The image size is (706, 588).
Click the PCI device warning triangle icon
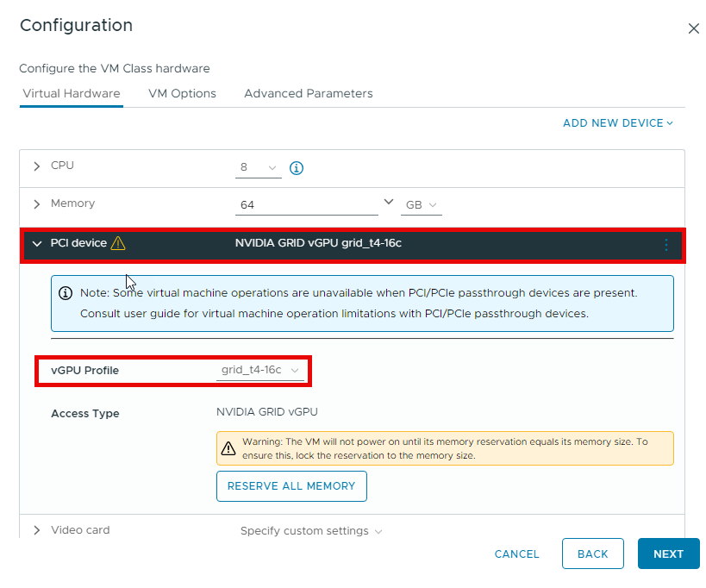118,243
